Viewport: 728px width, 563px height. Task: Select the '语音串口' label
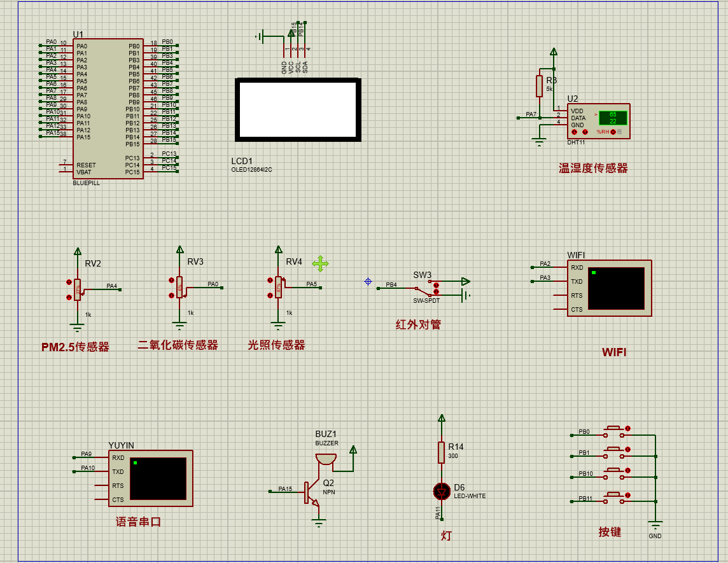click(138, 522)
